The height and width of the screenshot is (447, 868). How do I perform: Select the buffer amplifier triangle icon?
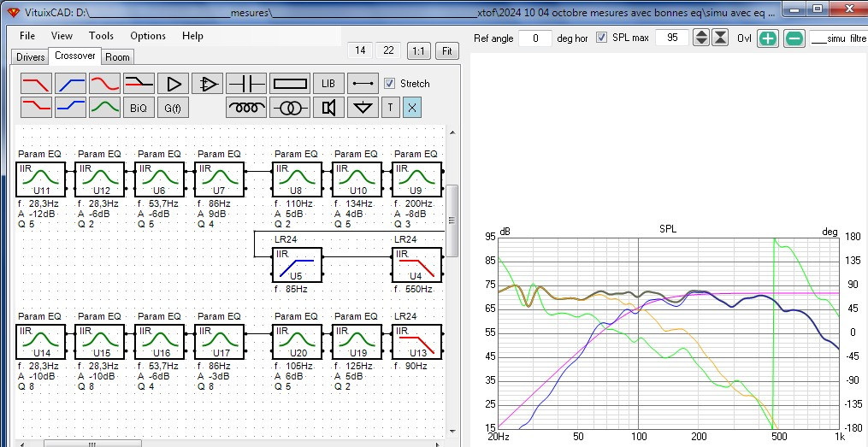[174, 84]
